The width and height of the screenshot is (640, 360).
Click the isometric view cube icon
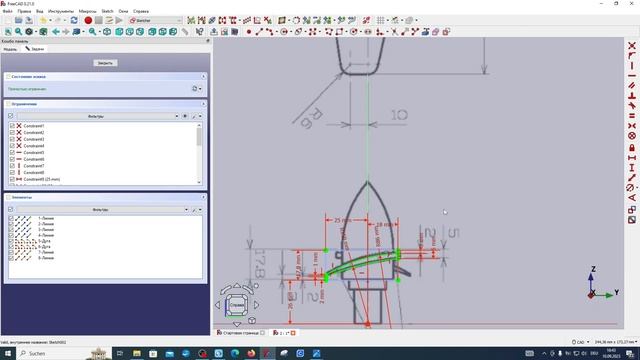[x=107, y=31]
